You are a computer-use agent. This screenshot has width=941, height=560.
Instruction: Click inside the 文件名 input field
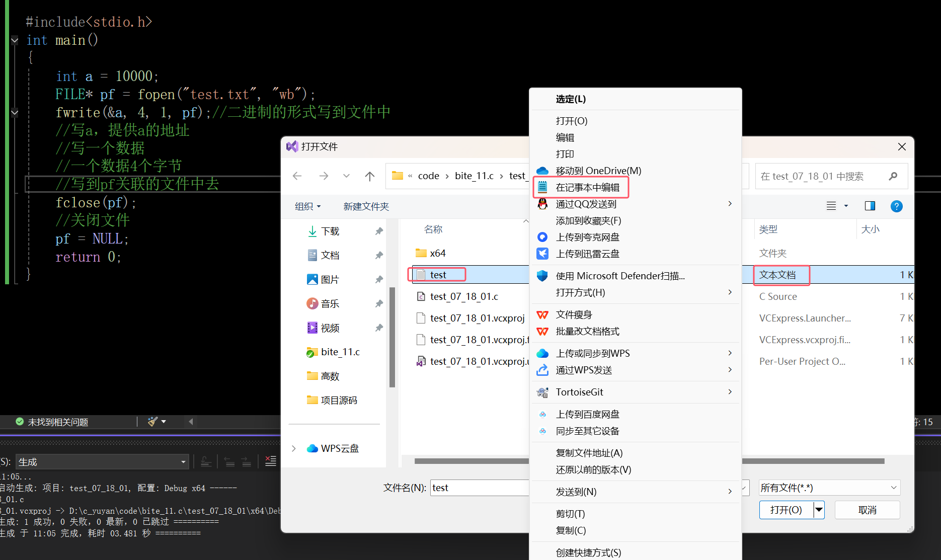(478, 487)
